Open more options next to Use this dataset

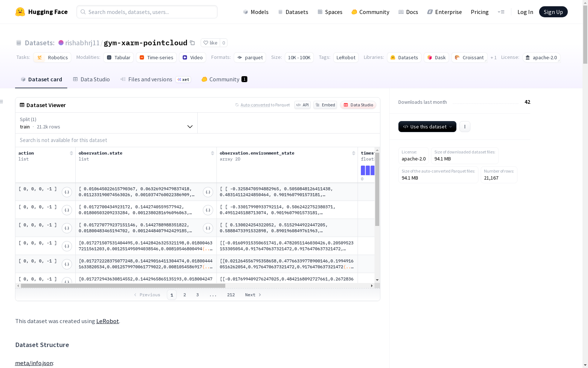(465, 127)
